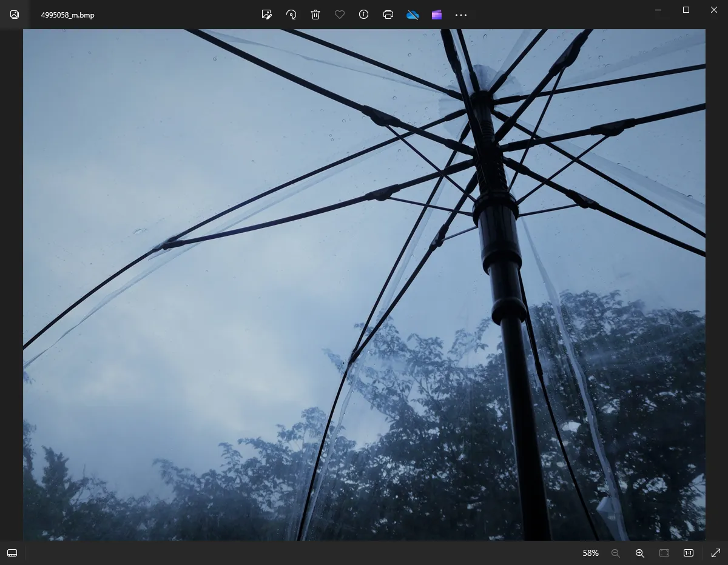Click the file name 4995058_m.bmp
728x565 pixels.
tap(67, 15)
